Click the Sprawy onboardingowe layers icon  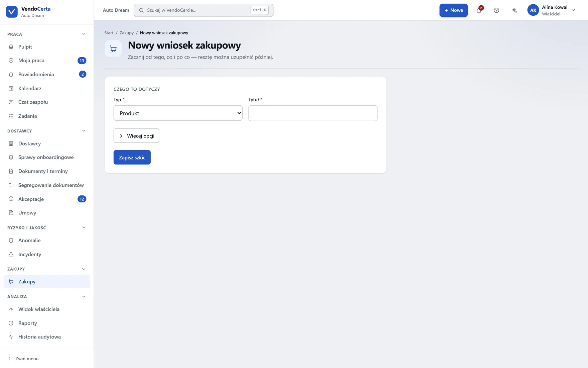pos(11,157)
